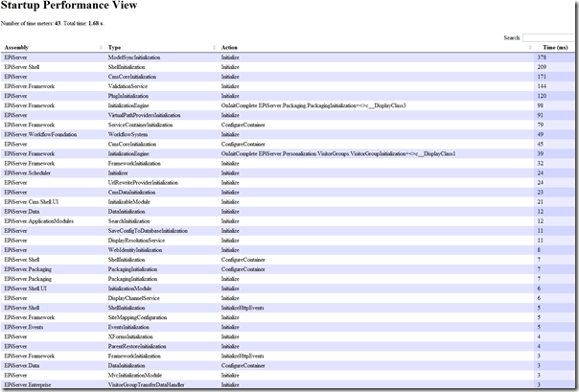Image resolution: width=579 pixels, height=392 pixels.
Task: Select DisplayChannelService type cell
Action: click(x=134, y=298)
